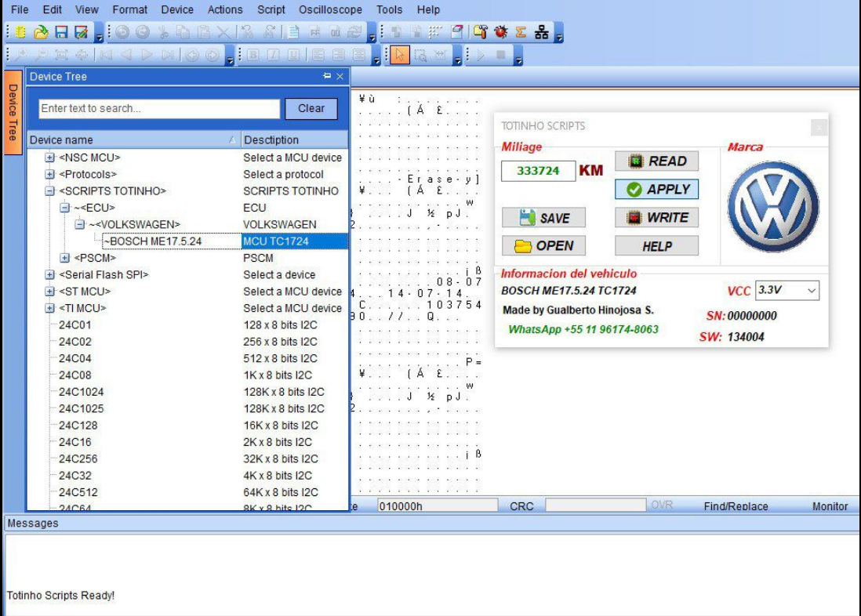Image resolution: width=861 pixels, height=616 pixels.
Task: Collapse the <SCRIPTS TOTINHO> tree node
Action: 50,191
